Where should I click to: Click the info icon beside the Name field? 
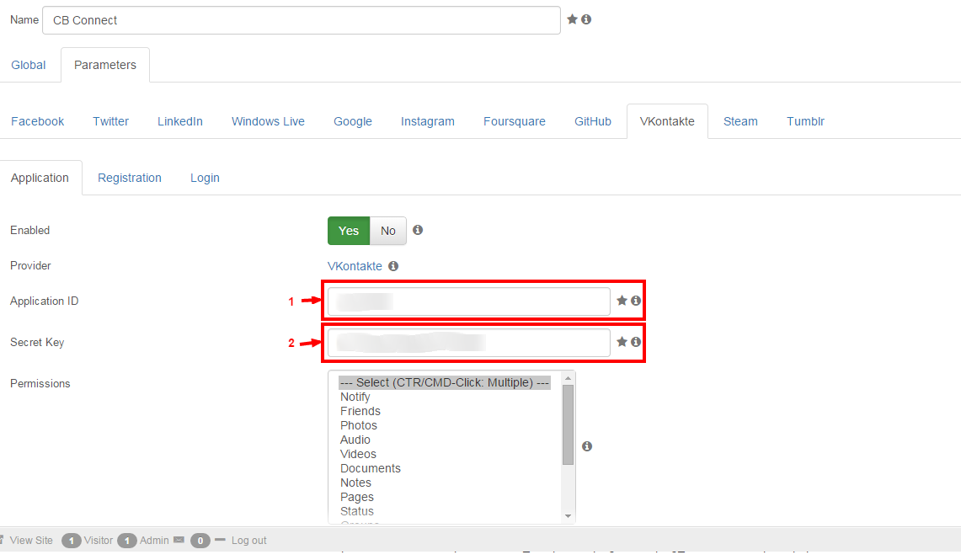pos(586,19)
